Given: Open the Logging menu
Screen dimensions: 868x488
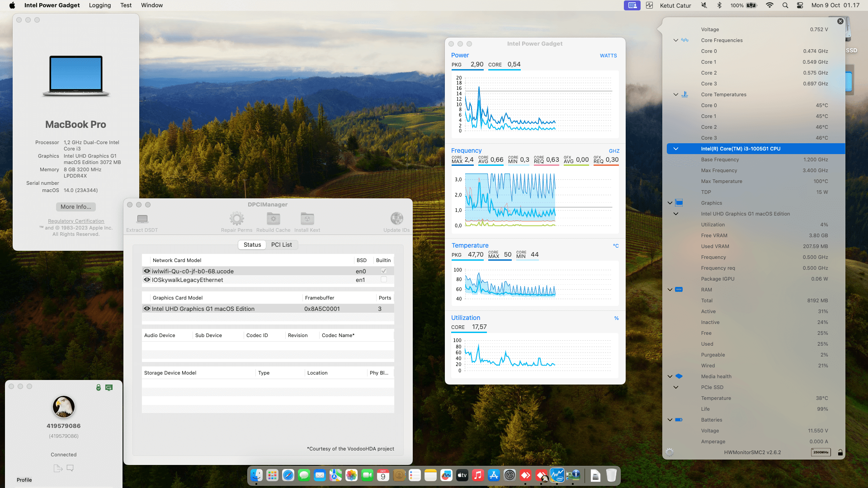Looking at the screenshot, I should 100,5.
